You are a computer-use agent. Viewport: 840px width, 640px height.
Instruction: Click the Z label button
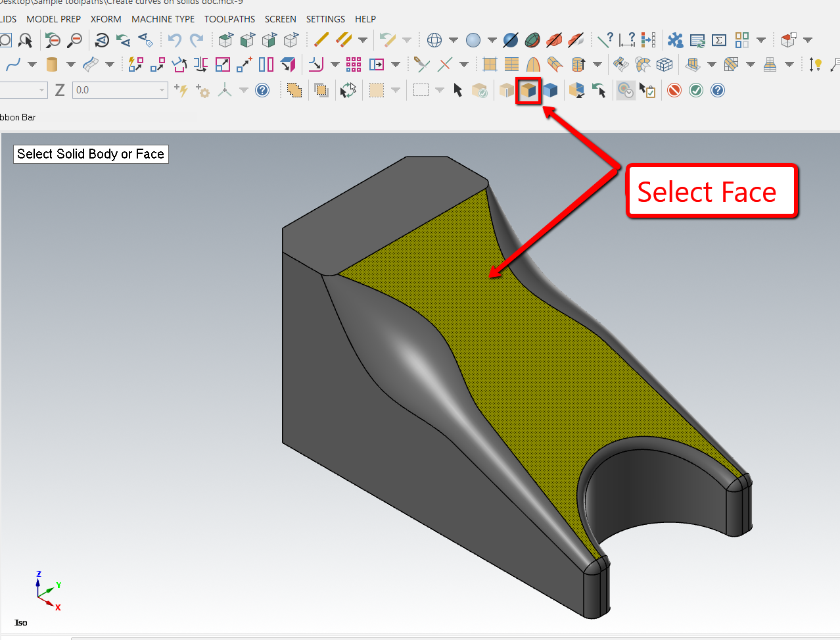60,90
